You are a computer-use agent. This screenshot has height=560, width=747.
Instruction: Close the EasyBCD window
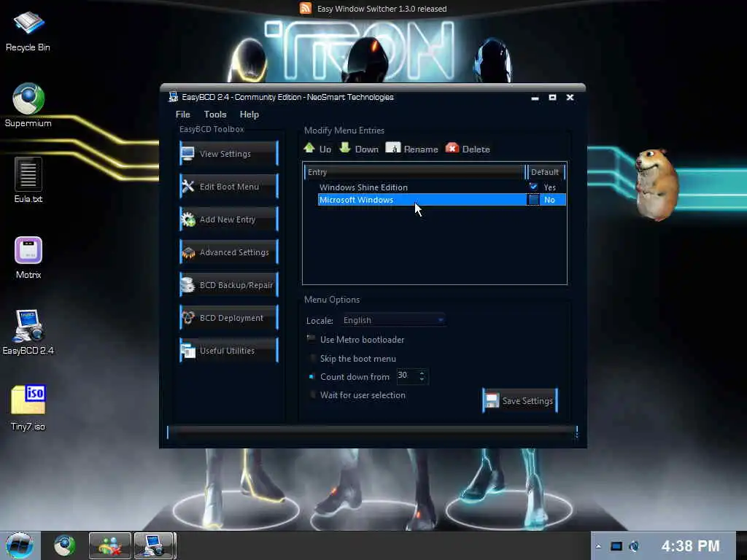pyautogui.click(x=570, y=97)
